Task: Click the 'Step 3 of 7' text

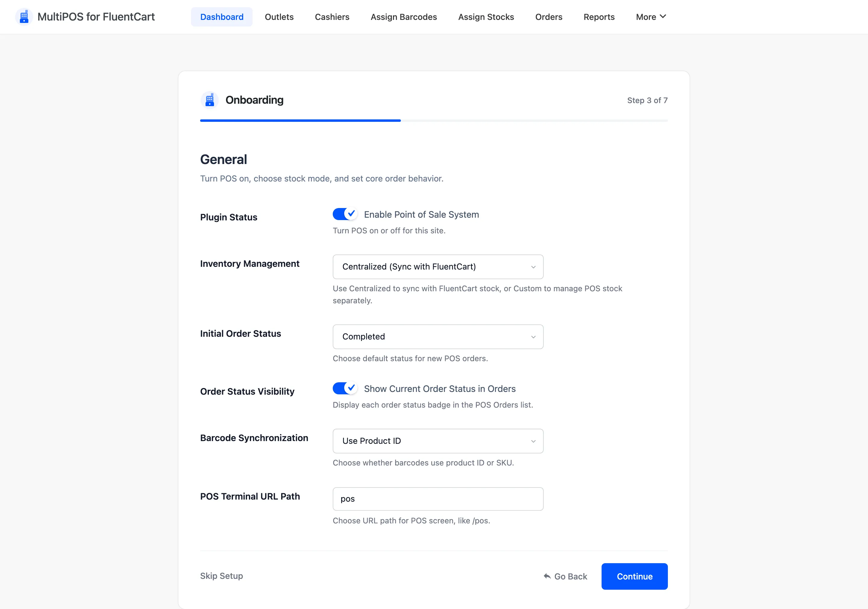Action: point(647,100)
